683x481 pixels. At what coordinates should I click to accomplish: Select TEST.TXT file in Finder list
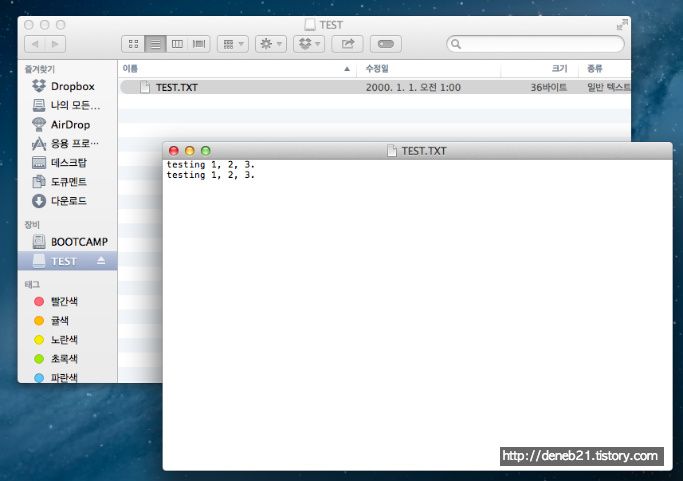coord(375,87)
